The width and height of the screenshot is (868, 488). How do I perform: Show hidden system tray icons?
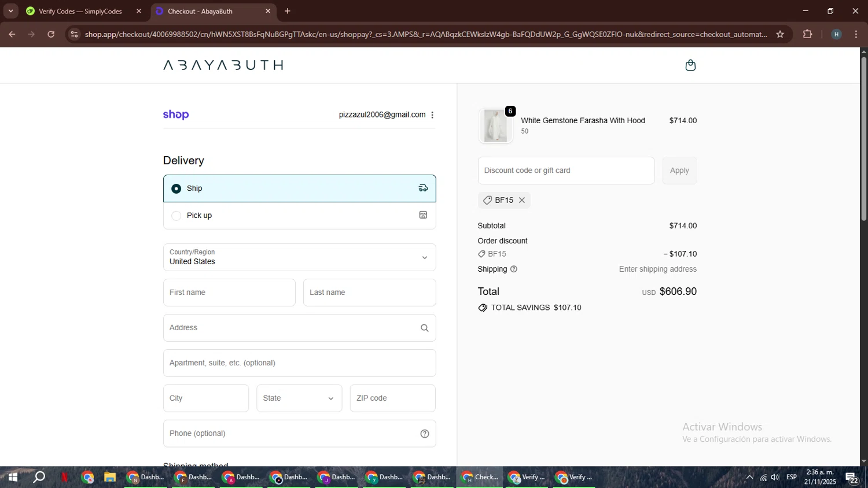click(x=749, y=477)
